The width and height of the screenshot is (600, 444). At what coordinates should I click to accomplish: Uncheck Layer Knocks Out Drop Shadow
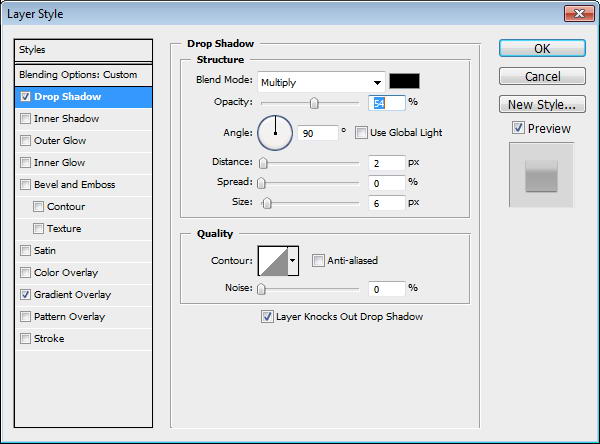coord(267,317)
